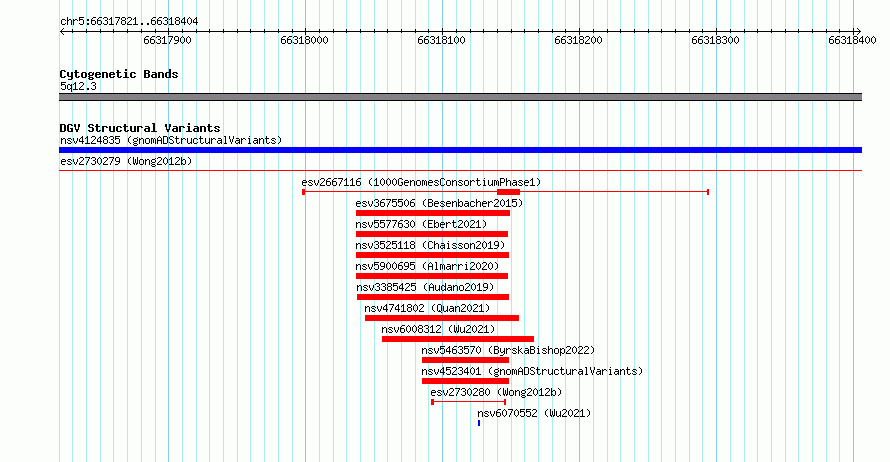
Task: Open variant nsv5577630 (Ebert2021) label
Action: 421,224
